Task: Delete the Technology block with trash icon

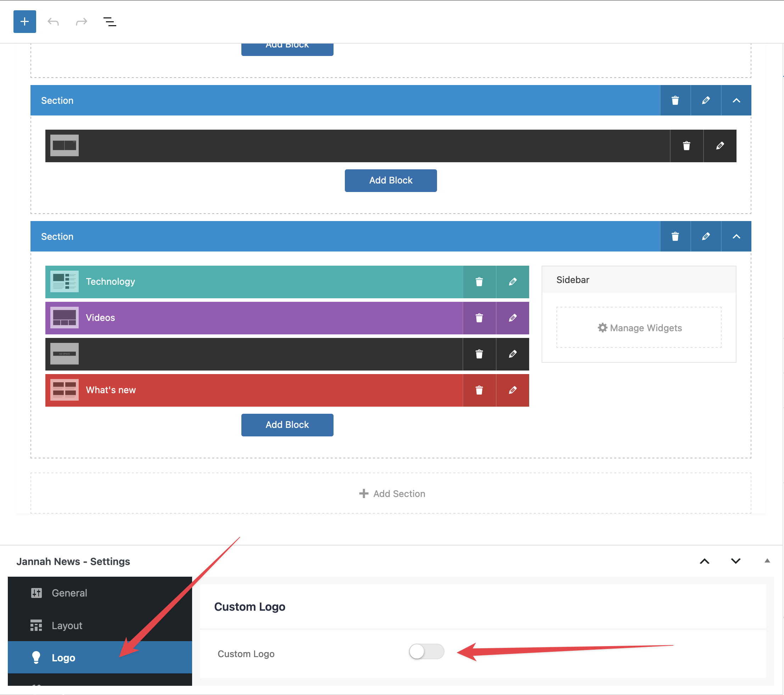Action: [x=479, y=282]
